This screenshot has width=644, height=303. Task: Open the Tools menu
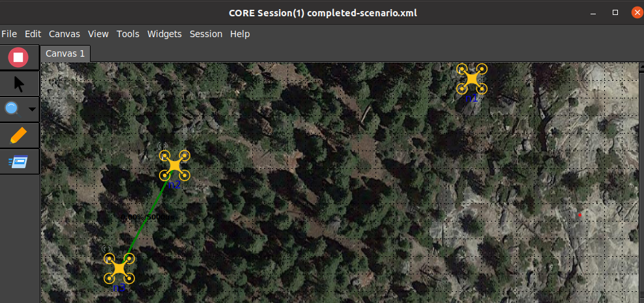tap(128, 34)
